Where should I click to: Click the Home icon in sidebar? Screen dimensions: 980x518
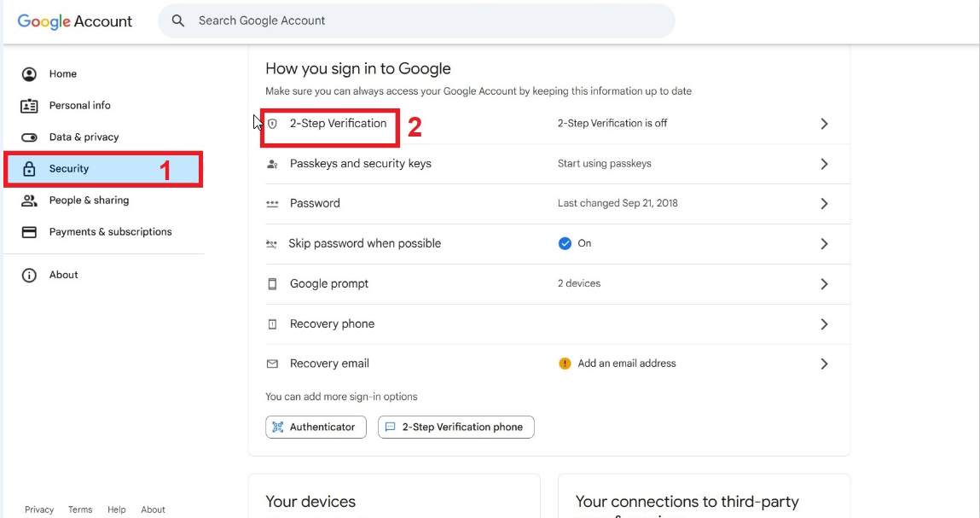[29, 74]
